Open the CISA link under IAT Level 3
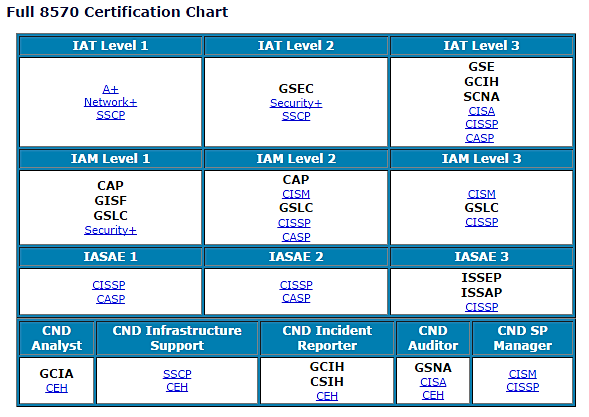 point(482,111)
